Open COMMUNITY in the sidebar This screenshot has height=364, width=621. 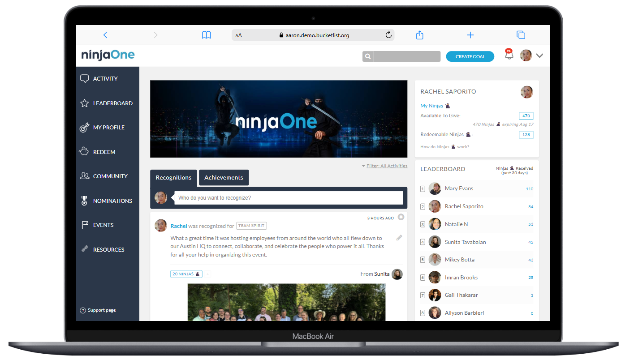pos(103,176)
